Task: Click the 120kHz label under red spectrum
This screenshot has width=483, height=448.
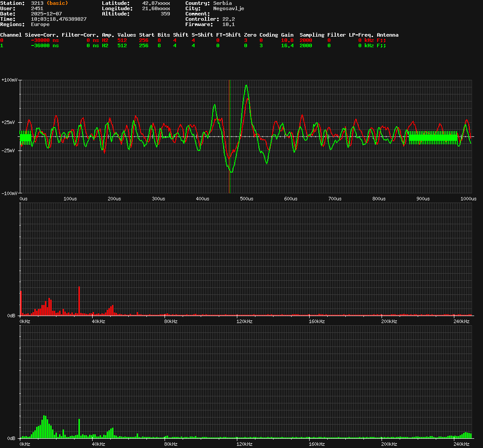Action: (x=244, y=321)
